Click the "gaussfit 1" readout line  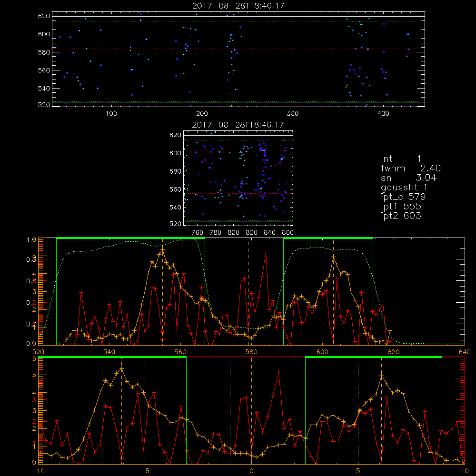[404, 187]
